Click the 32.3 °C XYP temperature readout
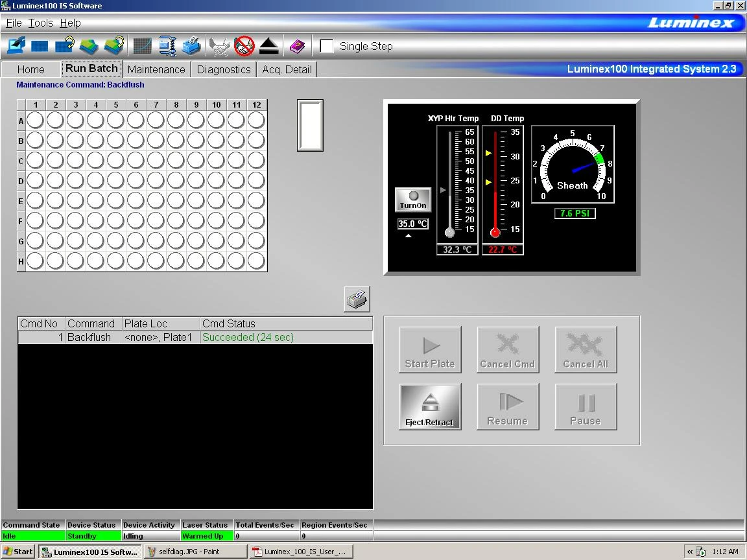This screenshot has height=560, width=747. 457,250
